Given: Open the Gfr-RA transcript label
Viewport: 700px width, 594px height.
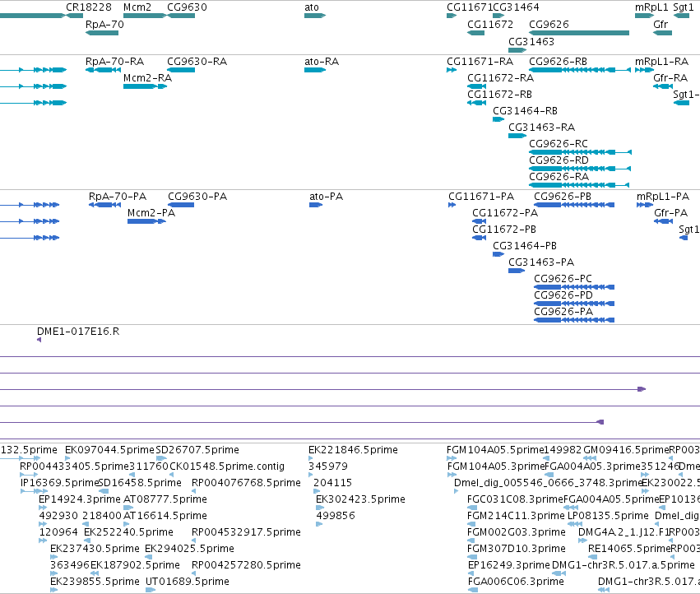Looking at the screenshot, I should (670, 78).
